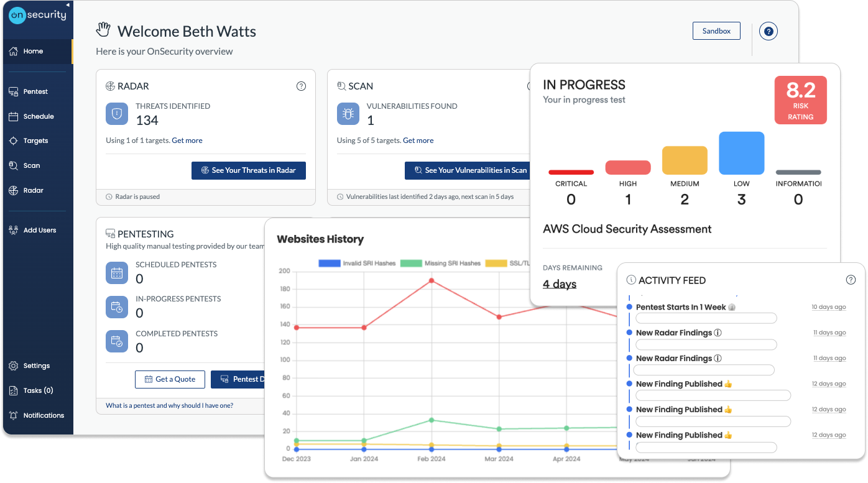Click the Radar sidebar icon
This screenshot has height=483, width=868.
coord(13,190)
